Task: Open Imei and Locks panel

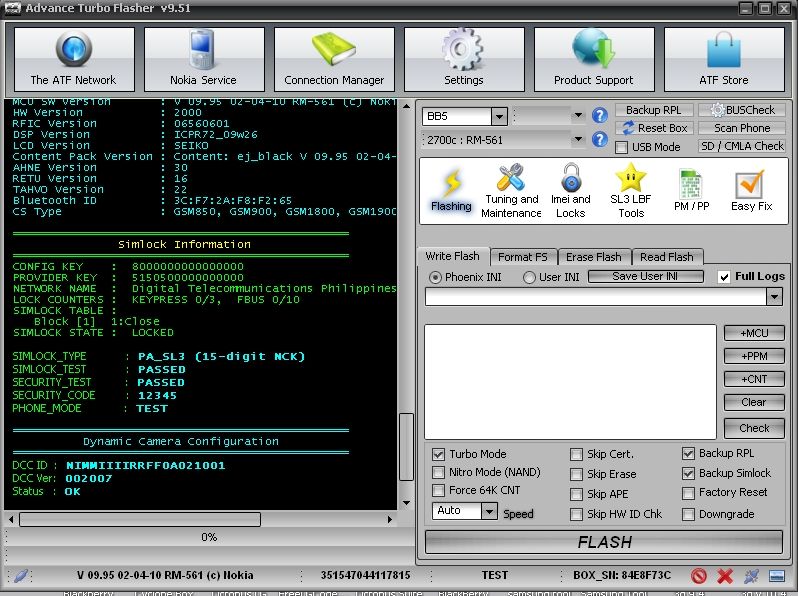Action: 570,191
